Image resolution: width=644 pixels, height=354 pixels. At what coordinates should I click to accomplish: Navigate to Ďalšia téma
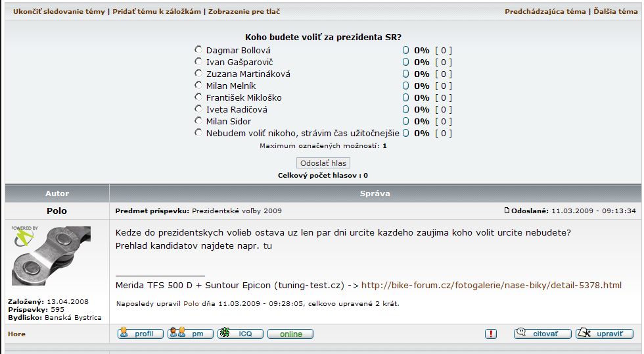(x=615, y=12)
